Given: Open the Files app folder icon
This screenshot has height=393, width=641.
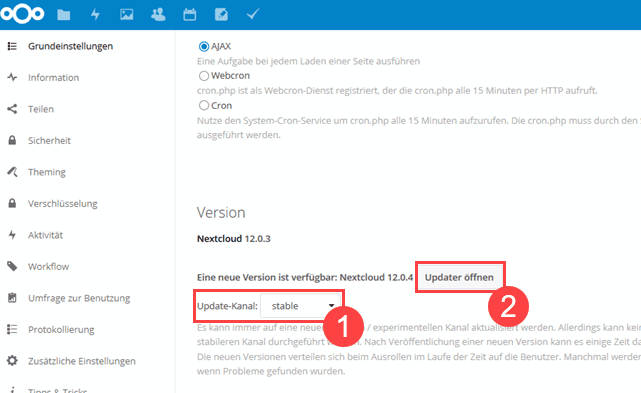Looking at the screenshot, I should point(63,15).
